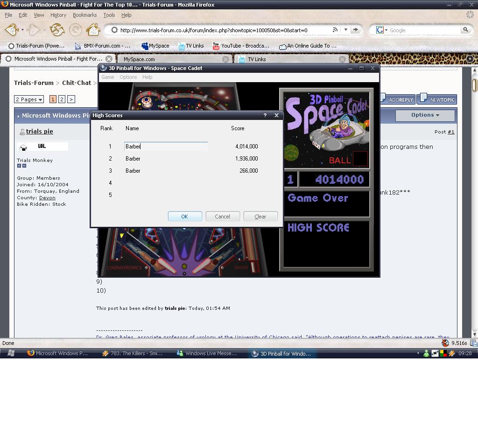This screenshot has height=448, width=478.
Task: Click the Devon county link
Action: [47, 198]
